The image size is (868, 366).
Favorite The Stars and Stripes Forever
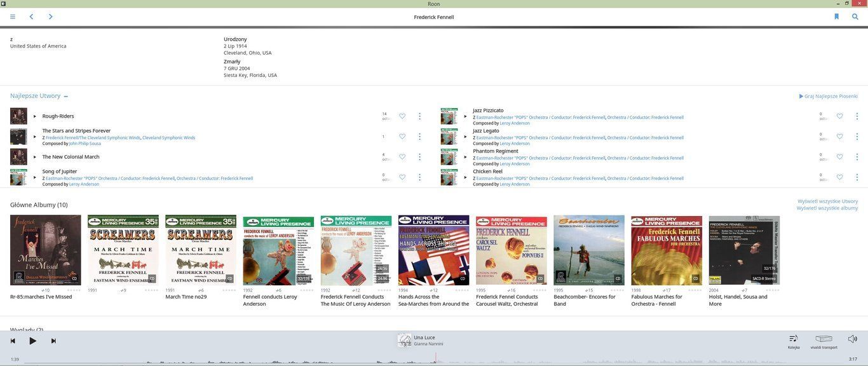click(402, 137)
